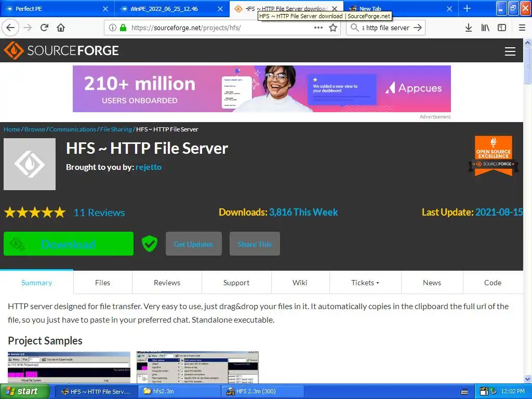The height and width of the screenshot is (399, 532).
Task: Open the Windows Start button
Action: coord(24,391)
